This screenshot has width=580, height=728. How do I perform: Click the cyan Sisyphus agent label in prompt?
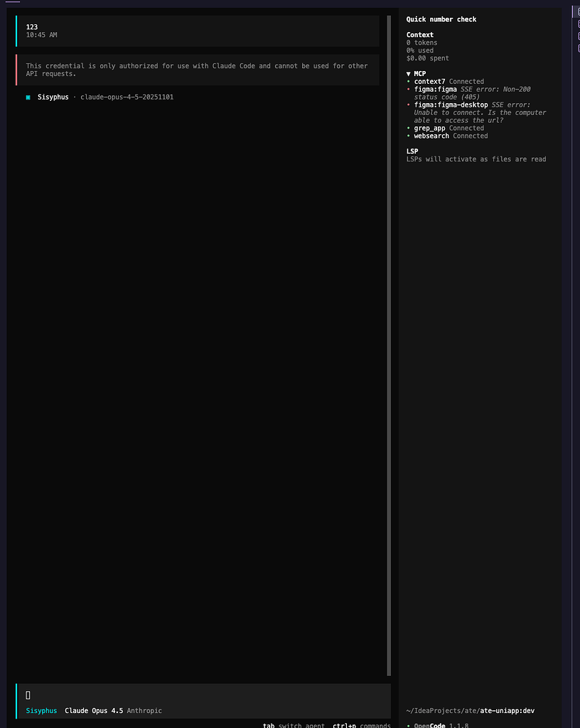pos(41,711)
